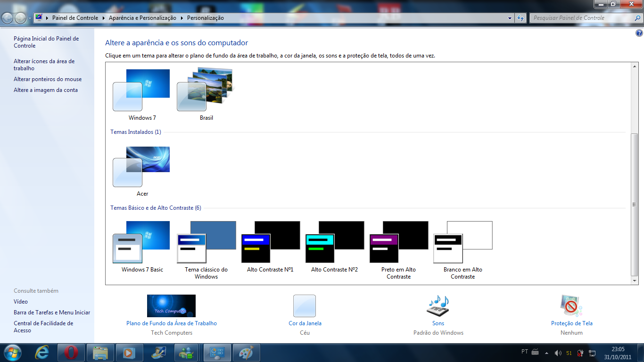Open the Opera browser taskbar icon

[x=71, y=353]
